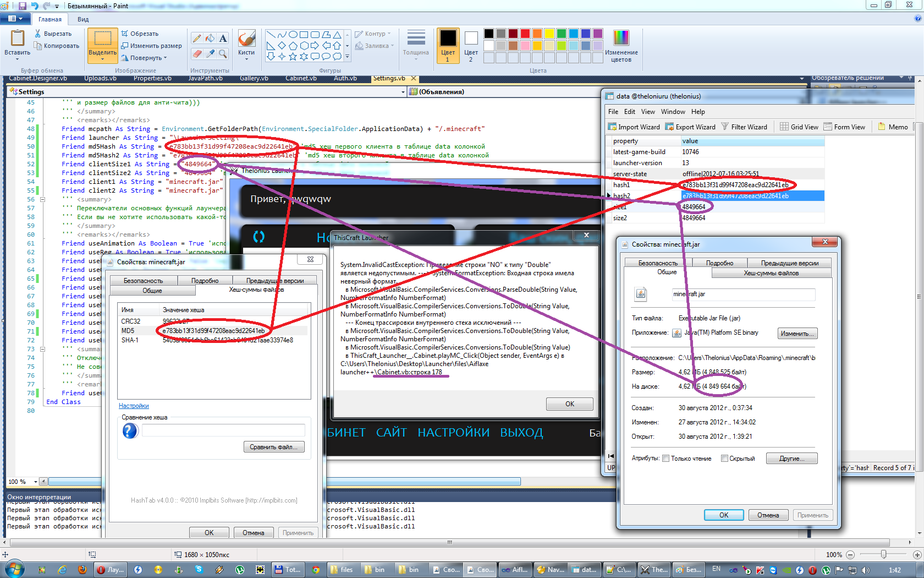
Task: Click the Кисти brush icon
Action: click(246, 38)
